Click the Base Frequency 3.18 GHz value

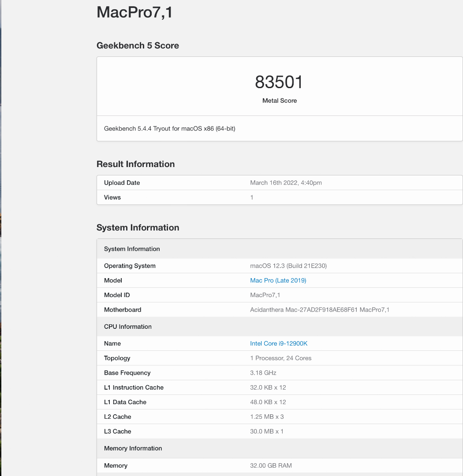click(263, 373)
